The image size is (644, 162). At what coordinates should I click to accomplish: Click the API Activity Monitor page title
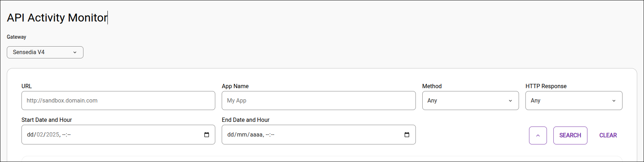coord(57,18)
